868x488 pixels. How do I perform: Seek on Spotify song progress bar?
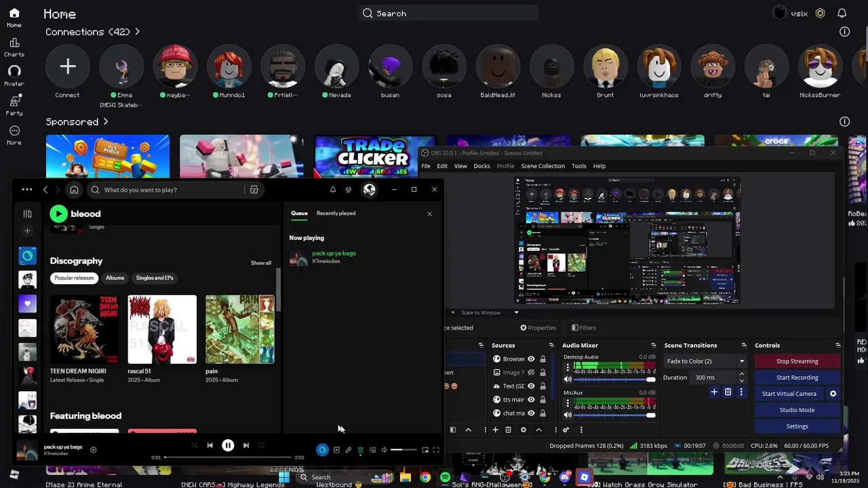[228, 457]
